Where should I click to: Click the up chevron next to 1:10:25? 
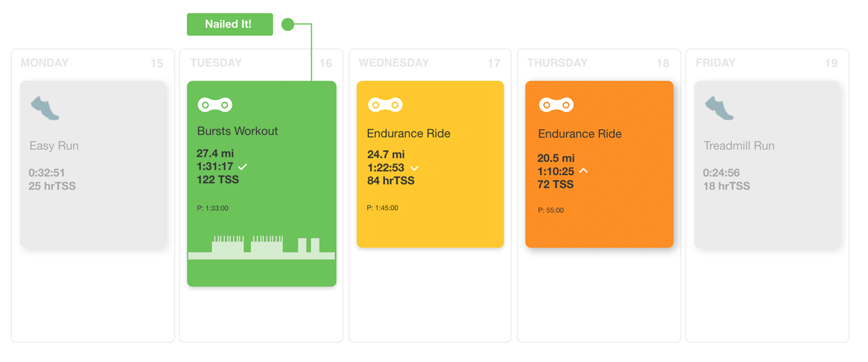[x=583, y=171]
